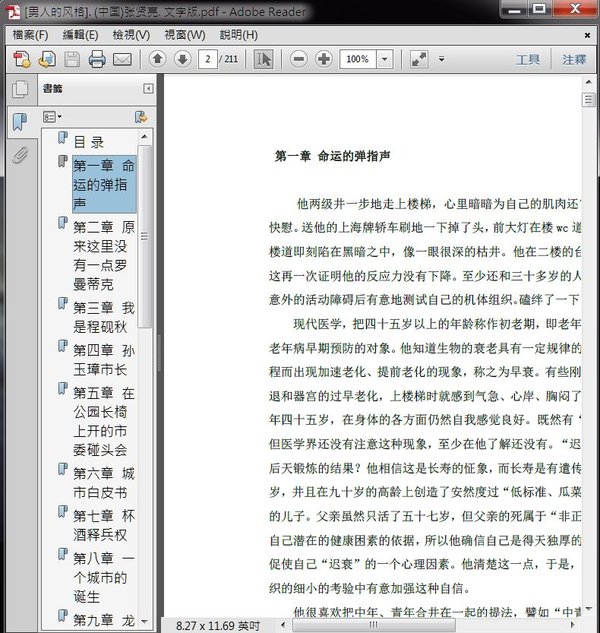Open the 工具 (Tools) pane
The width and height of the screenshot is (600, 633).
pyautogui.click(x=528, y=60)
